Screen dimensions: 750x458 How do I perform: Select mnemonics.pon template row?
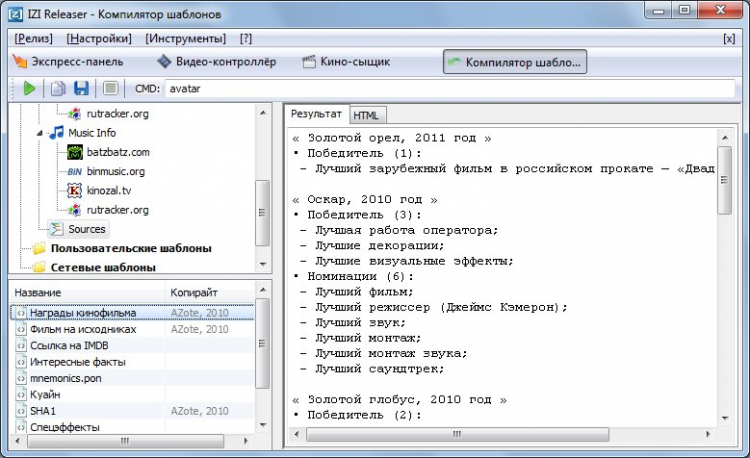[x=132, y=378]
